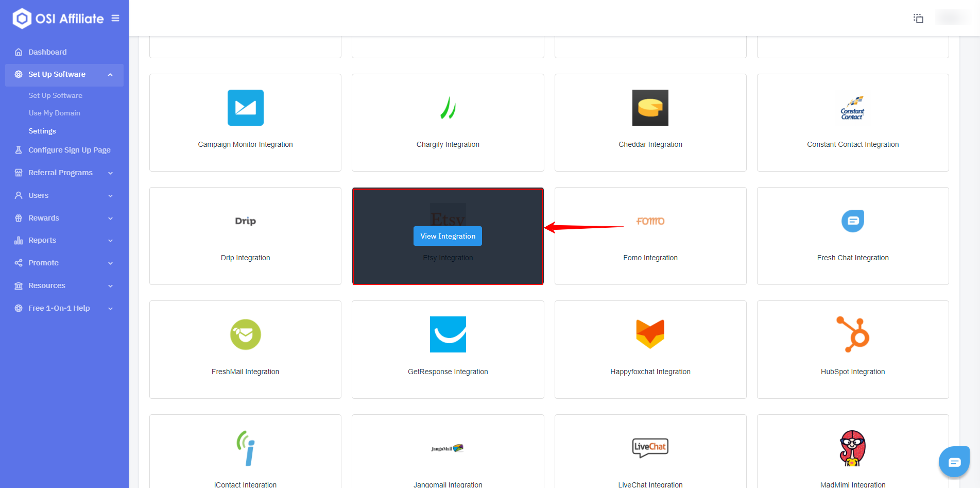Select the Campaign Monitor envelope logo
The width and height of the screenshot is (980, 488).
246,108
